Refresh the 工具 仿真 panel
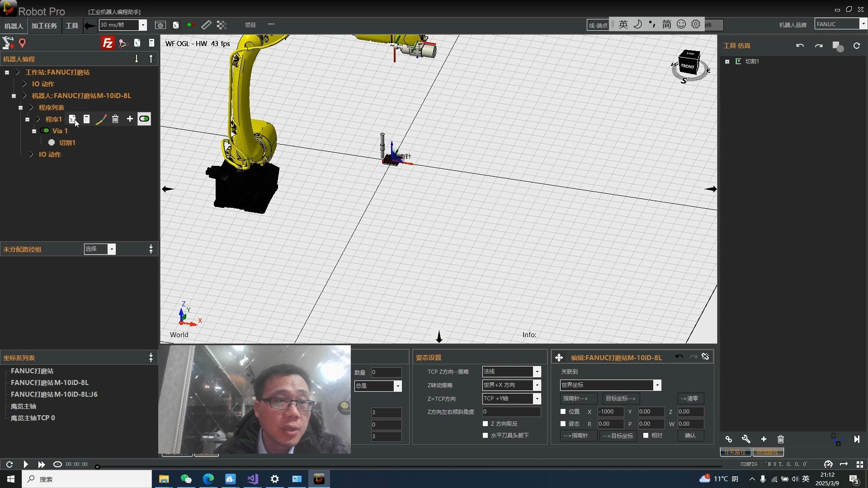The height and width of the screenshot is (488, 868). point(857,46)
